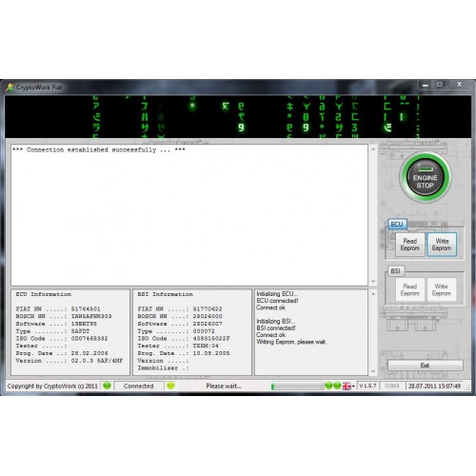476x476 pixels.
Task: Click ECU Read Eeprom button
Action: (409, 245)
